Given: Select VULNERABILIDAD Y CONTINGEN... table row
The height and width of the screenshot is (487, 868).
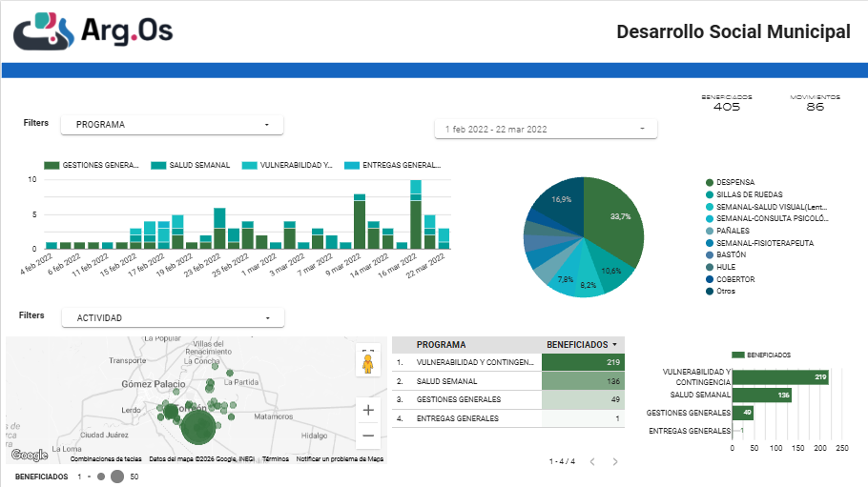Looking at the screenshot, I should (x=508, y=362).
